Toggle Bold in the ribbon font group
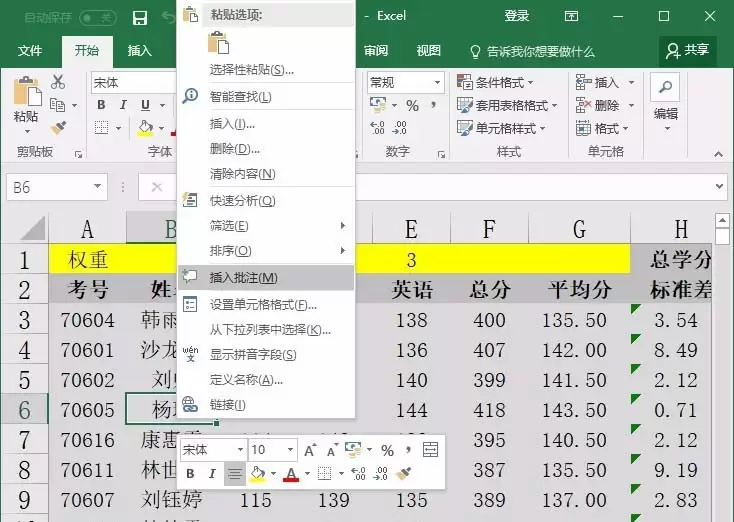This screenshot has width=734, height=522. (101, 105)
